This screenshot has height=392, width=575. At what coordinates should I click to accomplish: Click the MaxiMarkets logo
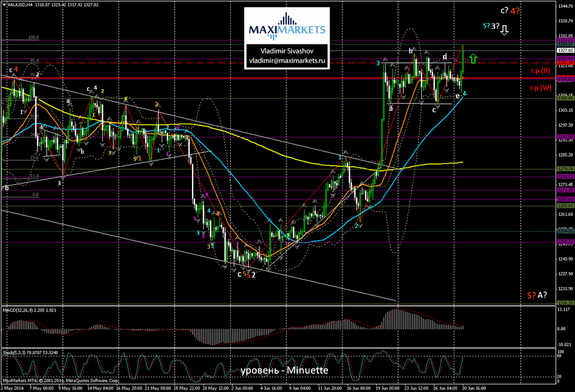[x=287, y=26]
